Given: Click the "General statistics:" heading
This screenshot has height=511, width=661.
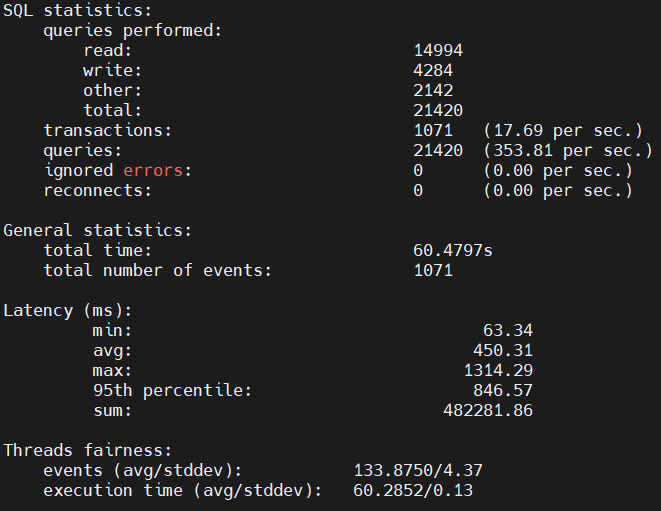Looking at the screenshot, I should [98, 230].
